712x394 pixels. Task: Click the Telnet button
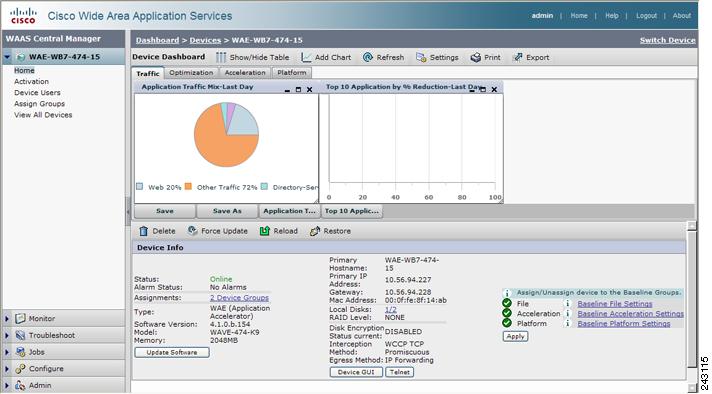(400, 372)
